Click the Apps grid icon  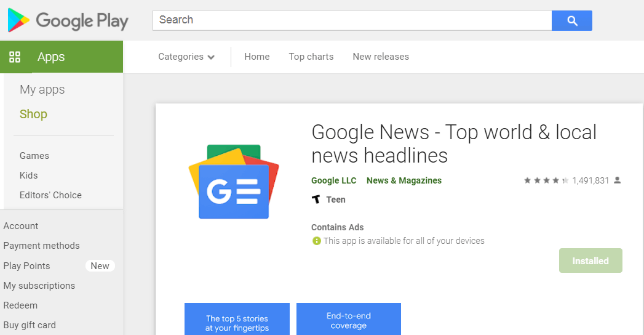point(15,57)
